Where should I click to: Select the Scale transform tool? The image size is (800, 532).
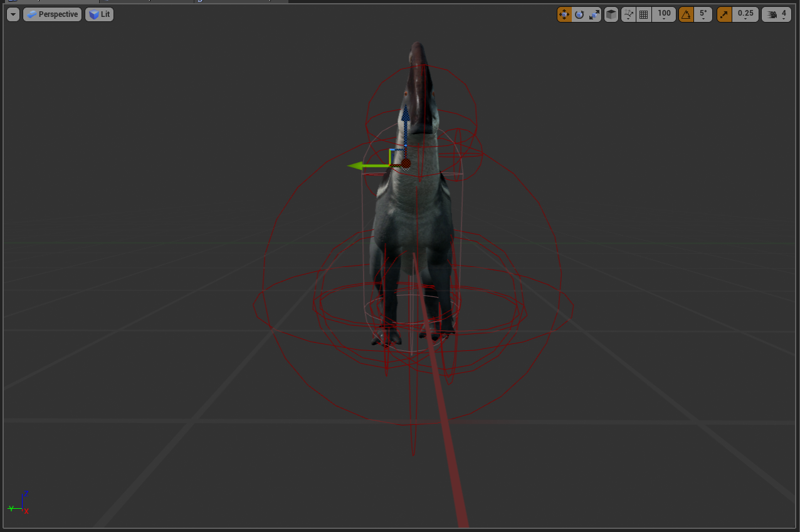(594, 14)
